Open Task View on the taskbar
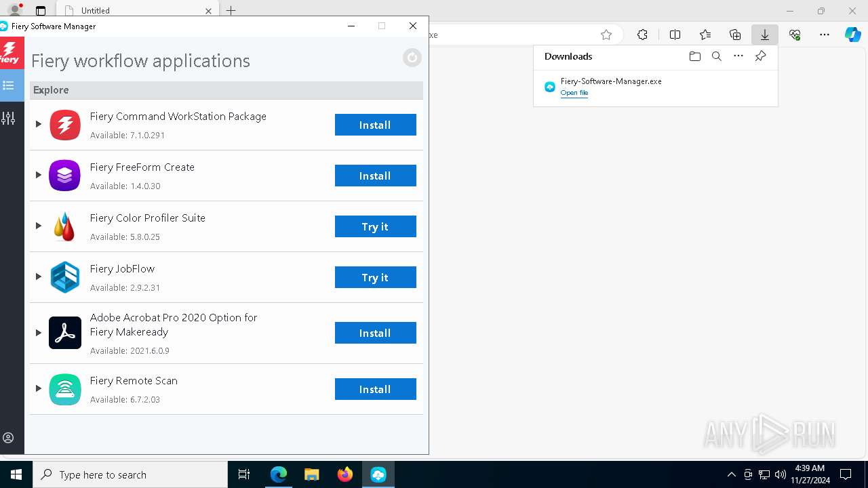Viewport: 868px width, 488px height. click(x=244, y=474)
